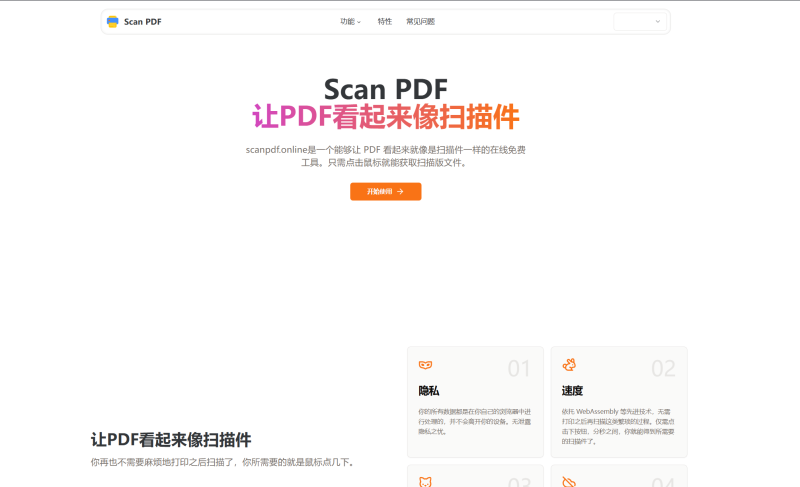This screenshot has height=487, width=800.
Task: Expand the 功能 menu in navbar
Action: click(351, 21)
